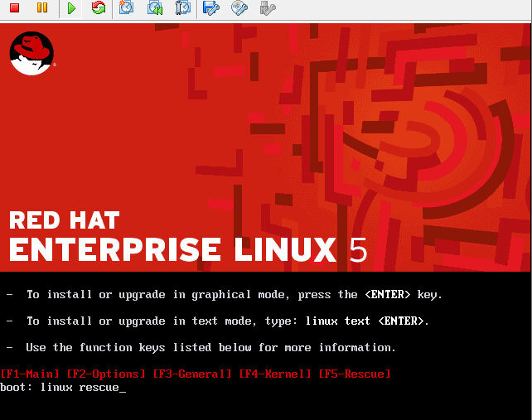Open CD/DVD drive connection settings icon
This screenshot has height=420, width=532.
(239, 7)
